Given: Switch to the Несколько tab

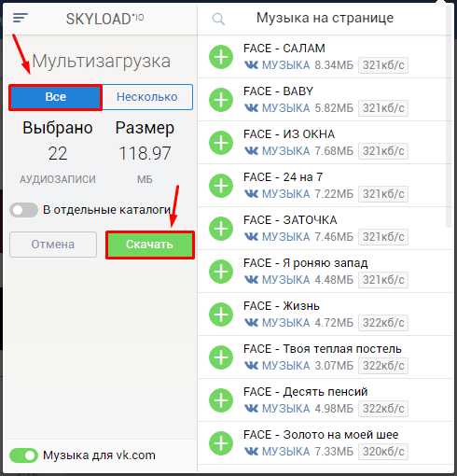Looking at the screenshot, I should [147, 97].
